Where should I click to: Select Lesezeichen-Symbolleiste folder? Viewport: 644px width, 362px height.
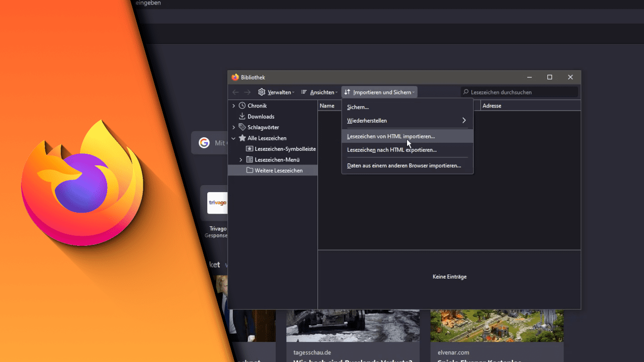[285, 149]
